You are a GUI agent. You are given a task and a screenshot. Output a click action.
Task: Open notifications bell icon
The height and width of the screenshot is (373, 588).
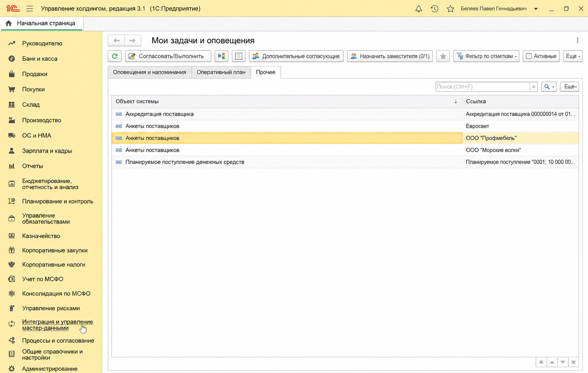click(419, 9)
